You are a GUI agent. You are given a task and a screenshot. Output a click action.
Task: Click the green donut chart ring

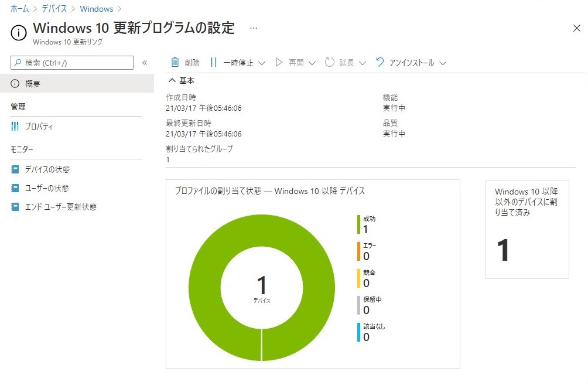(204, 288)
